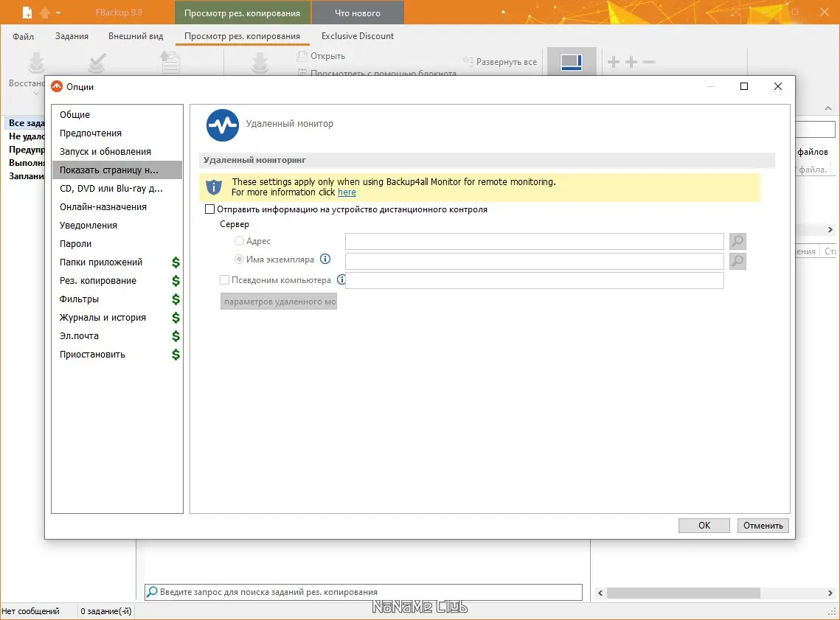Select Показать страницу н... option
Image resolution: width=840 pixels, height=620 pixels.
(117, 170)
